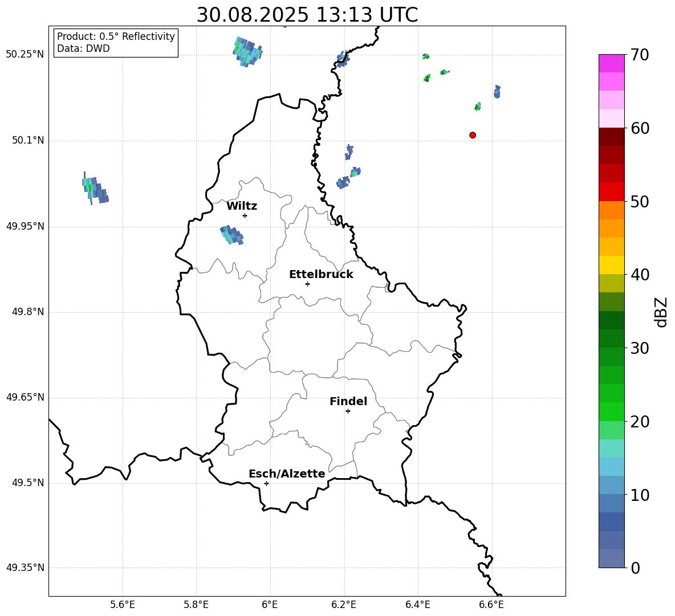The width and height of the screenshot is (675, 616).
Task: Click the colorbar tick label 60
Action: (640, 128)
